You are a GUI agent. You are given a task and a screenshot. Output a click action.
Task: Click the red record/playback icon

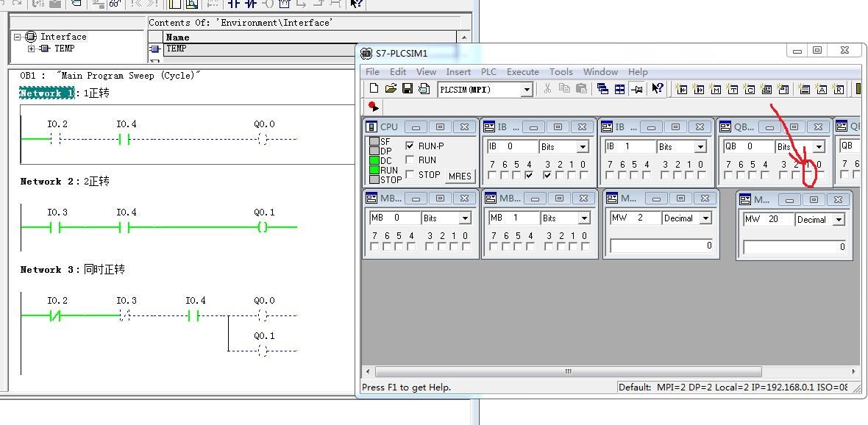tap(373, 107)
